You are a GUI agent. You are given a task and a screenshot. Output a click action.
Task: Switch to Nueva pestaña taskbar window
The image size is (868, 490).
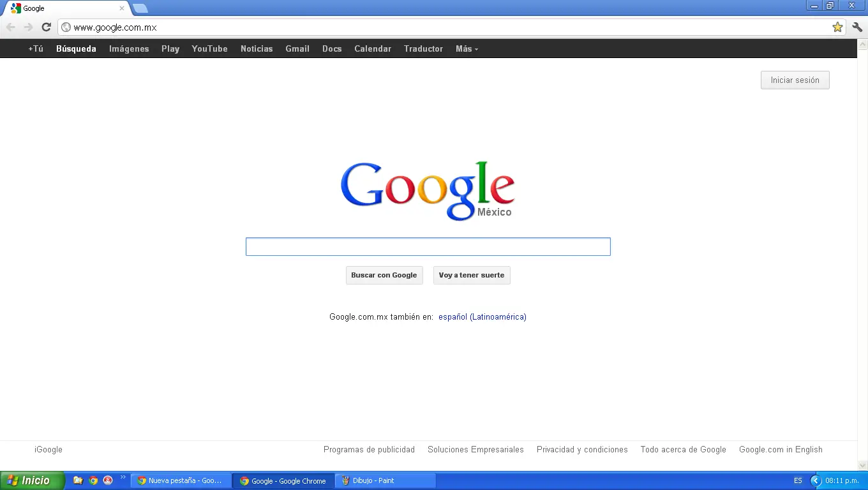coord(181,480)
